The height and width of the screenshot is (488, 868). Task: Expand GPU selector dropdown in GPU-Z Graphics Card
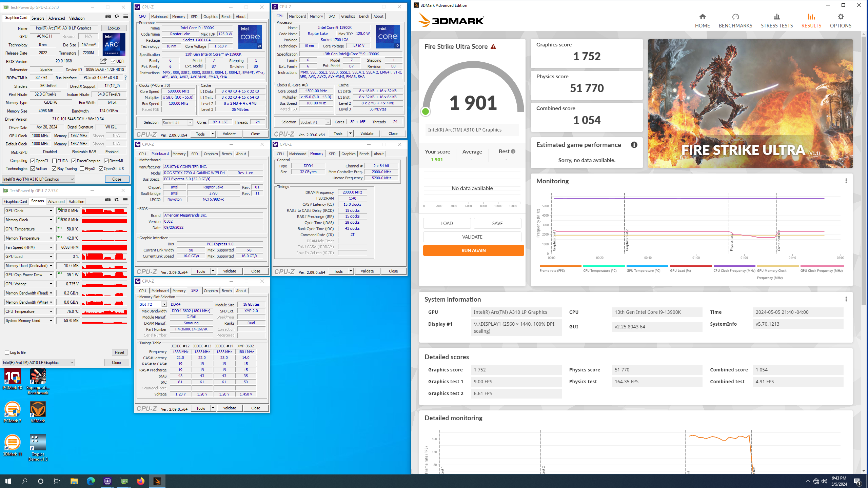[39, 179]
